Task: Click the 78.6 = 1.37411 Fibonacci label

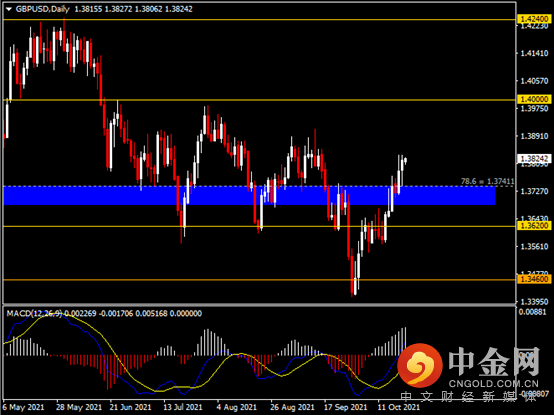Action: [487, 182]
